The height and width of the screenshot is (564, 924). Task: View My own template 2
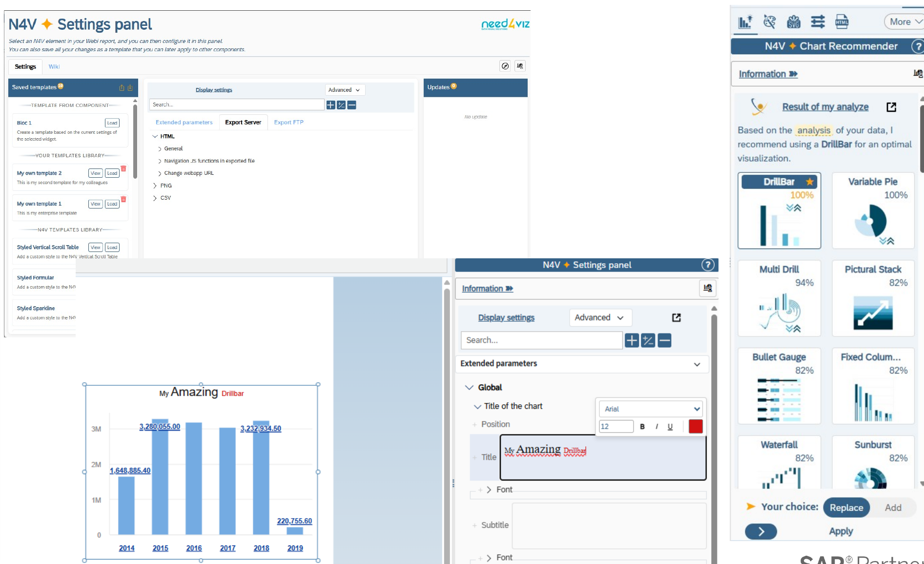click(96, 173)
